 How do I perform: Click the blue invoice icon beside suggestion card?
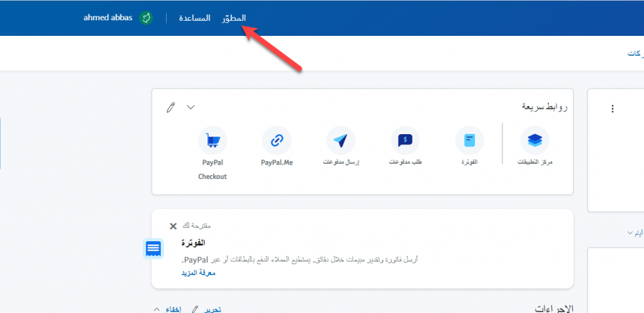click(x=153, y=249)
